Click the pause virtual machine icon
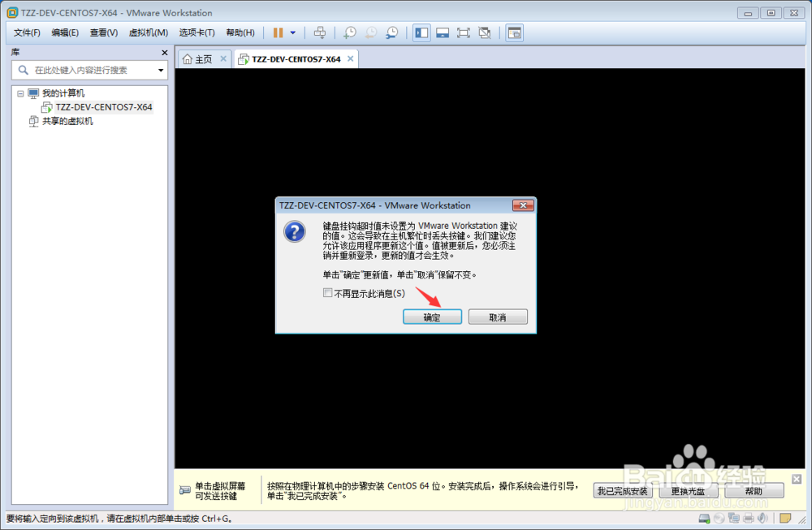Viewport: 812px width, 530px height. [278, 33]
